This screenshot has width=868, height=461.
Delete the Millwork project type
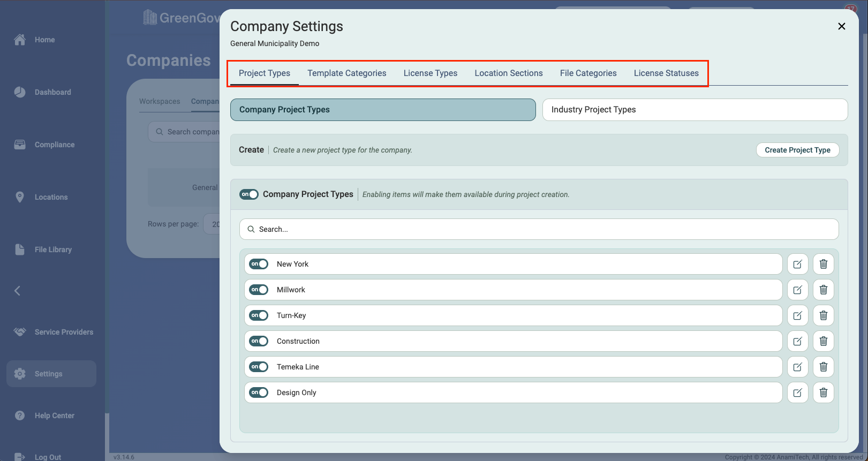point(824,290)
